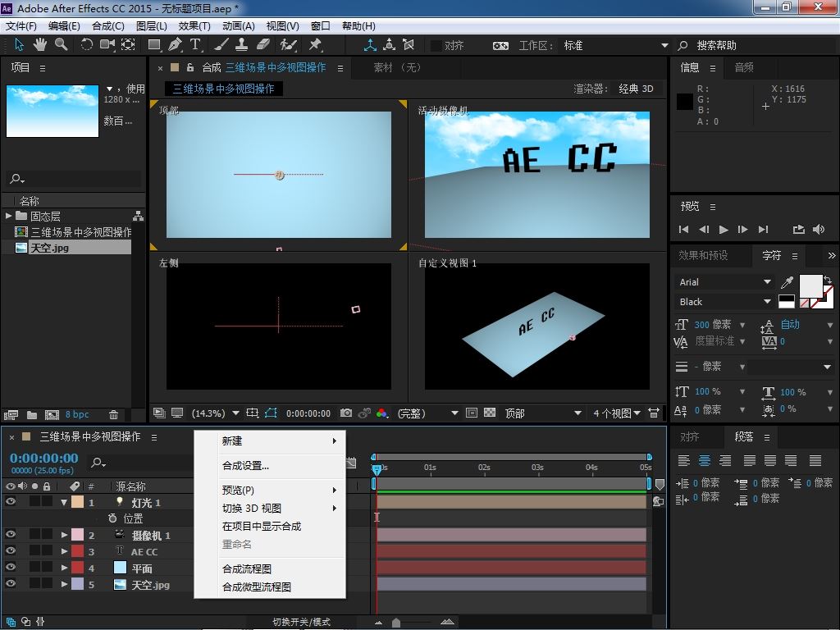Click the 经典 3D renderer button

(x=636, y=89)
